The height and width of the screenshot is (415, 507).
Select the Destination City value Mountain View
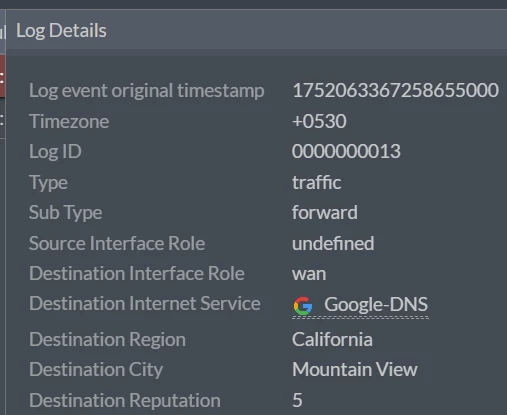coord(355,369)
